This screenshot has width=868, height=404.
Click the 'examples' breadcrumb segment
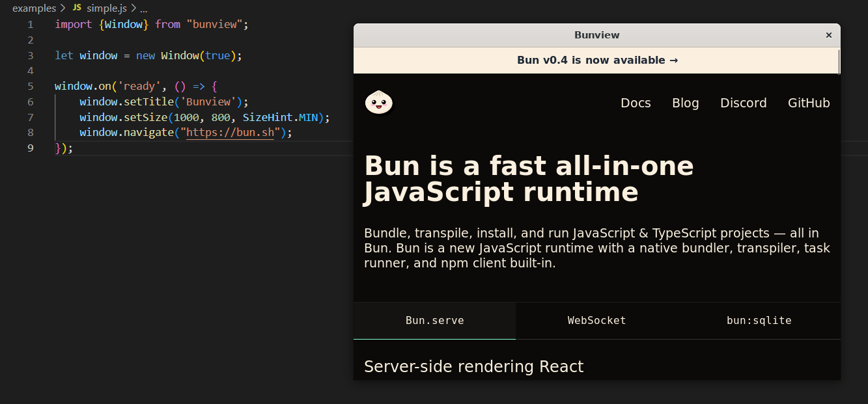[x=35, y=8]
